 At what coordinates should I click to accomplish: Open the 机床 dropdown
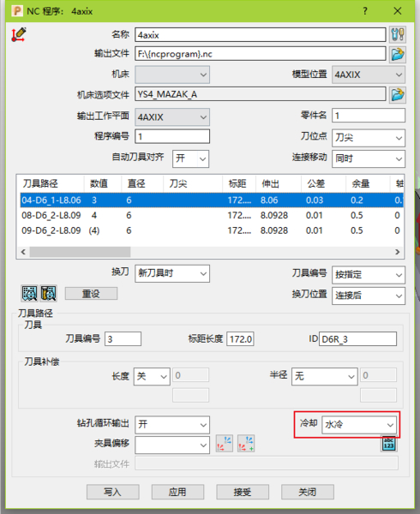coord(172,75)
